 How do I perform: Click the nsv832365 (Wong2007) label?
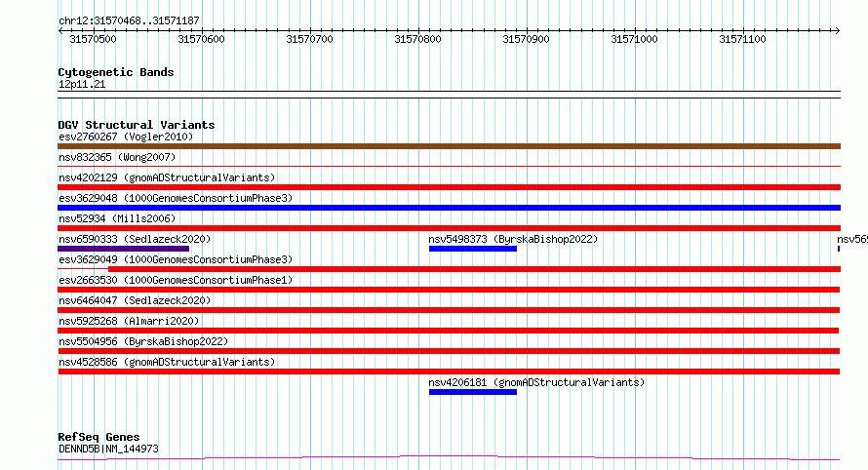117,157
